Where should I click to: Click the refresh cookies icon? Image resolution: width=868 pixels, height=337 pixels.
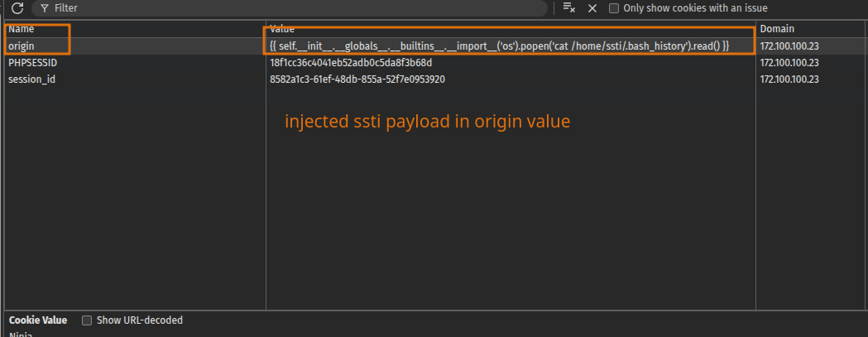pyautogui.click(x=17, y=8)
